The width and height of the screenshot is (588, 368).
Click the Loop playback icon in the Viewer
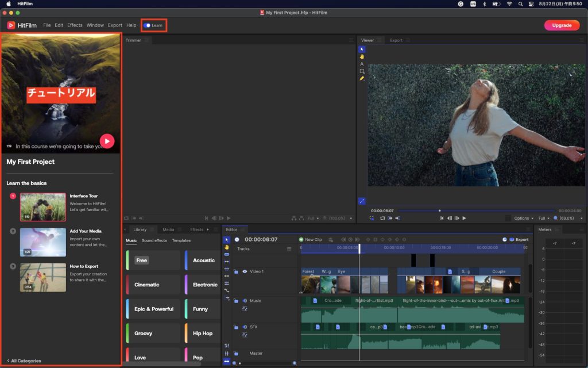[382, 218]
